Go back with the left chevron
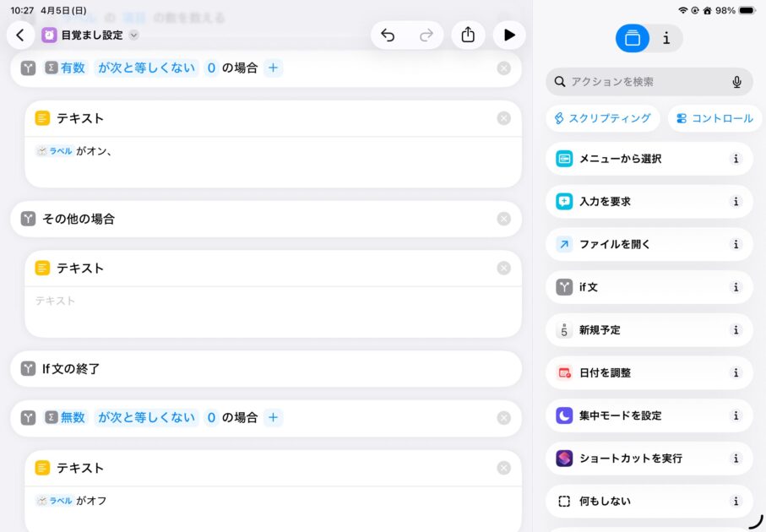The image size is (766, 532). click(x=20, y=35)
